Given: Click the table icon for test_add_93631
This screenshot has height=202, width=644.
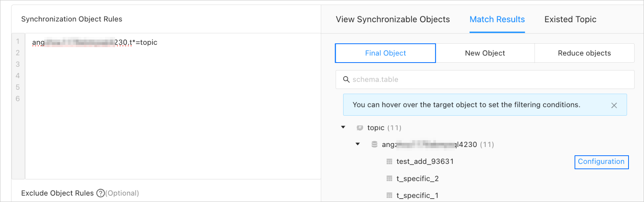Looking at the screenshot, I should click(389, 162).
